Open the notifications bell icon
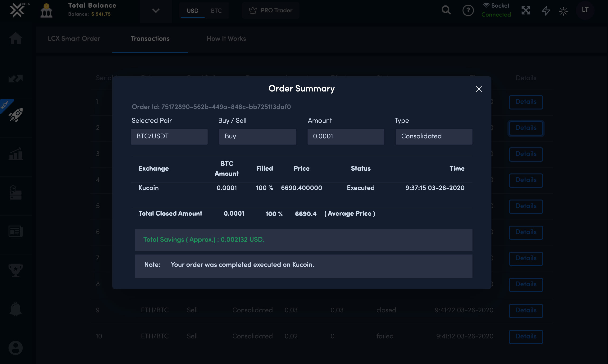608x364 pixels. pyautogui.click(x=15, y=309)
